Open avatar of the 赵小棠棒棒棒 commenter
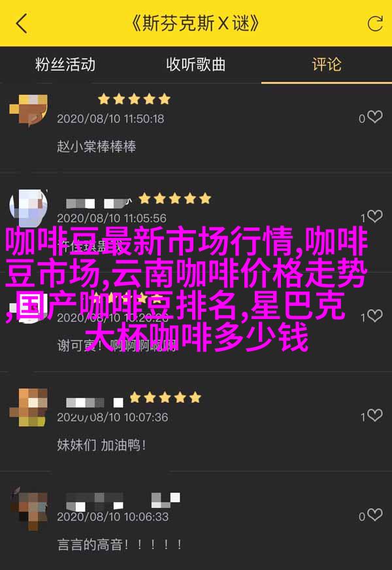 29,109
